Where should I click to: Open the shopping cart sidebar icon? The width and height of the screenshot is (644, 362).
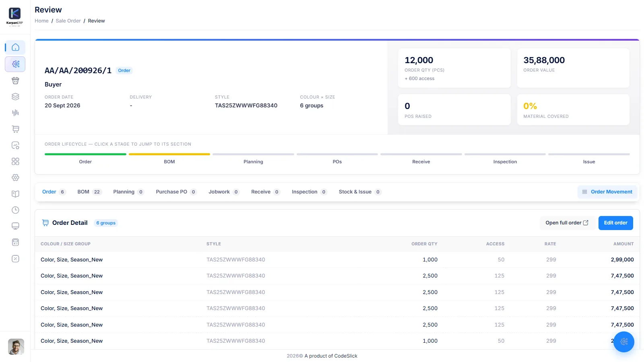15,129
